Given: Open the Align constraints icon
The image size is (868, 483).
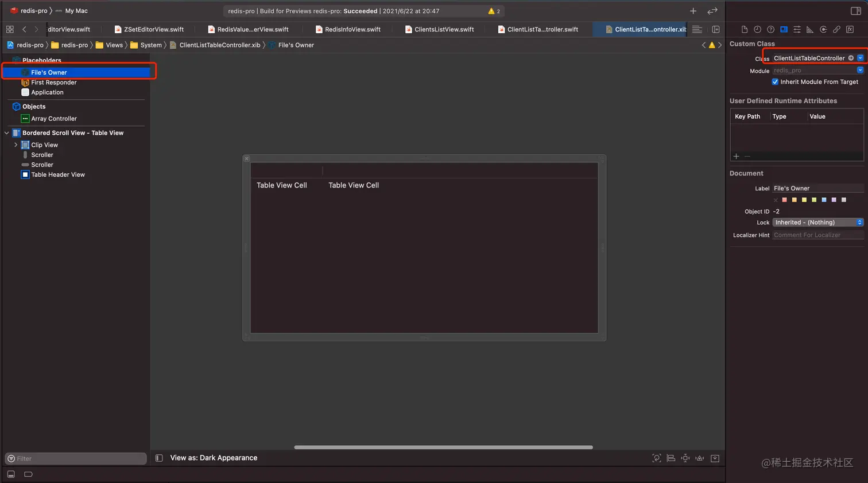Looking at the screenshot, I should tap(671, 458).
